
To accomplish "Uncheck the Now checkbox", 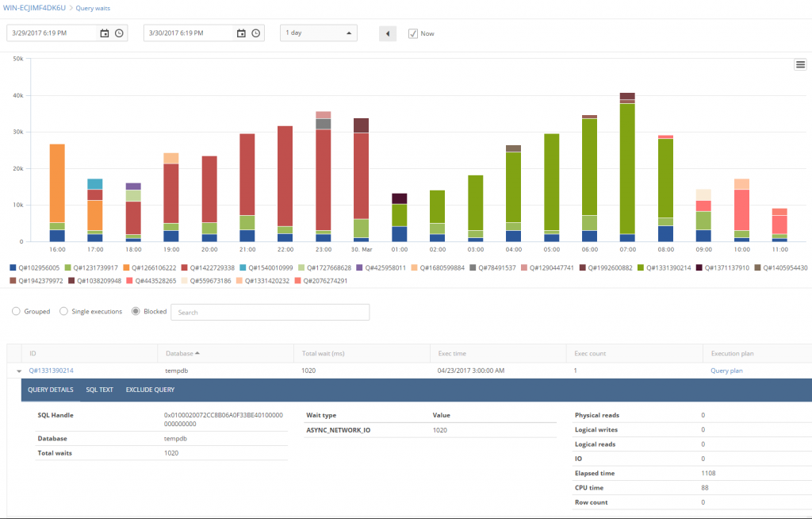I will pyautogui.click(x=412, y=33).
